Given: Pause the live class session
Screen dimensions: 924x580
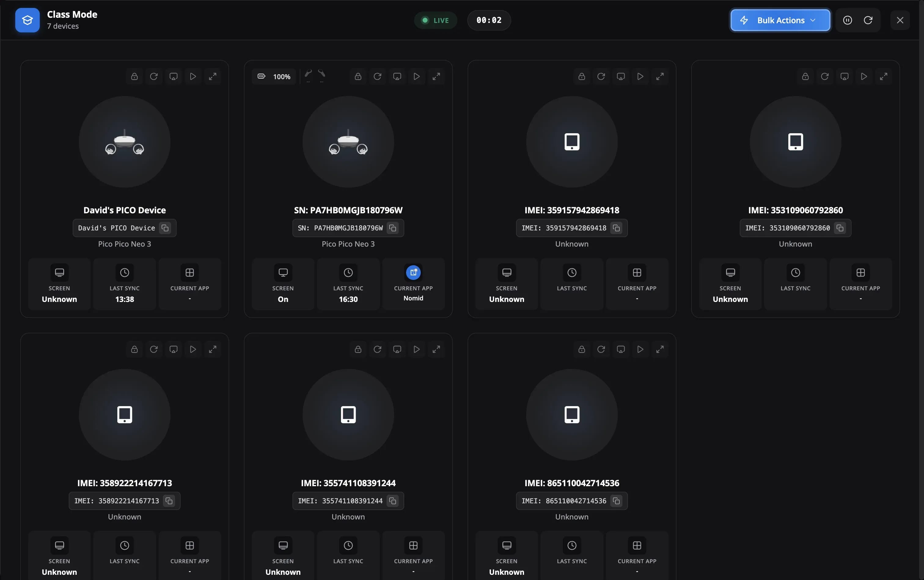Looking at the screenshot, I should coord(847,20).
